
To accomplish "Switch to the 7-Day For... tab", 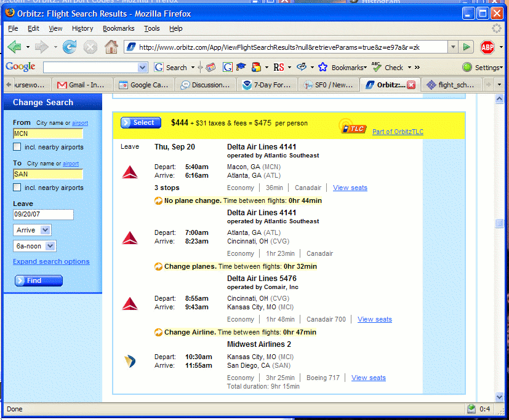I will [268, 85].
